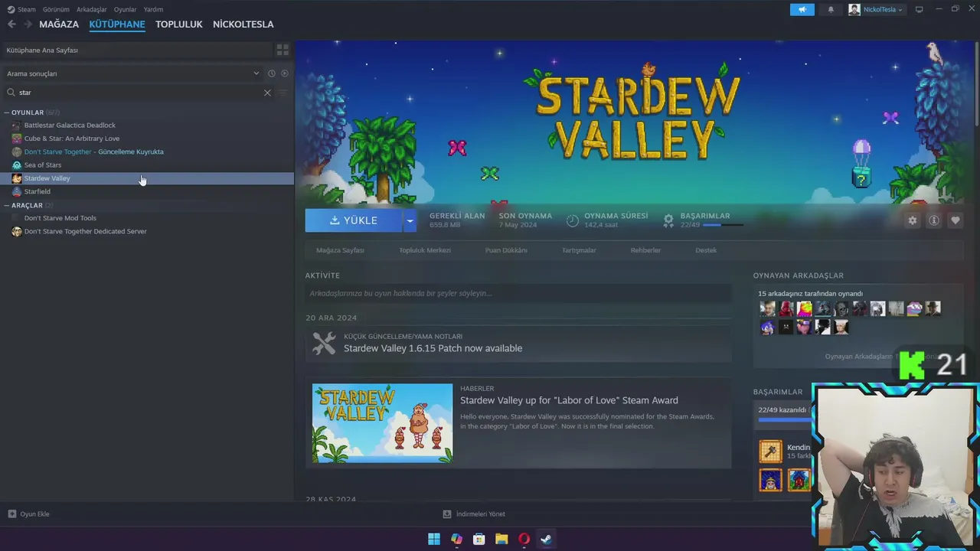980x551 pixels.
Task: Go to KÜTÜPHANE tab
Action: click(x=117, y=24)
